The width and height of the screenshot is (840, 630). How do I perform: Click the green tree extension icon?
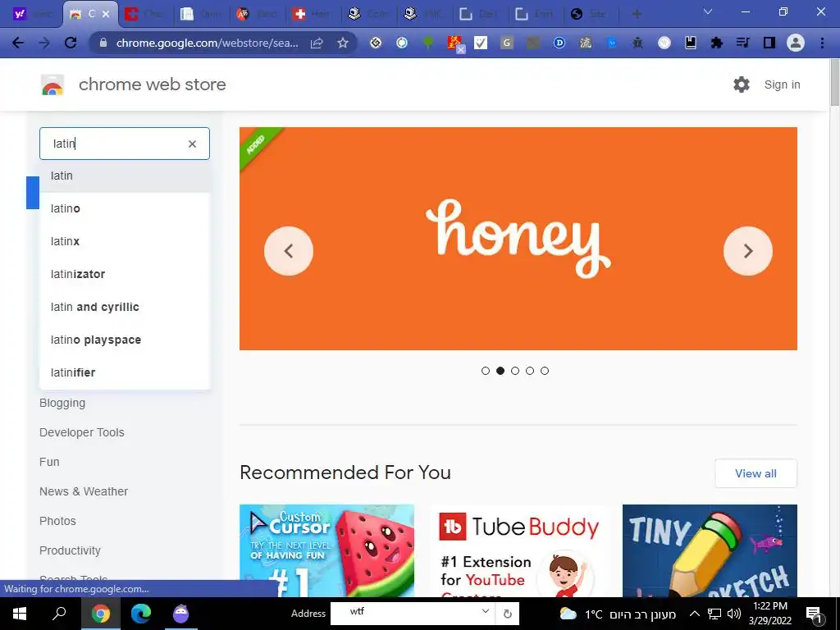coord(428,43)
